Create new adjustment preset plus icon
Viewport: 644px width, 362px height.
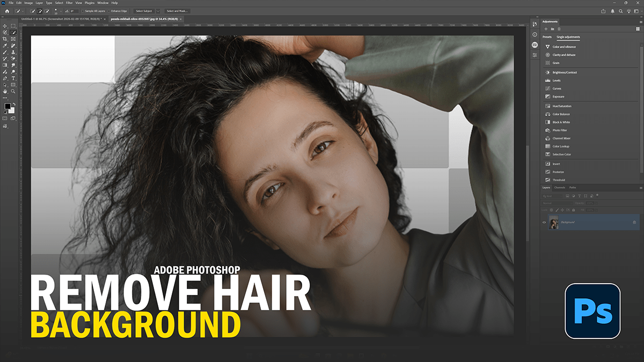pos(546,28)
